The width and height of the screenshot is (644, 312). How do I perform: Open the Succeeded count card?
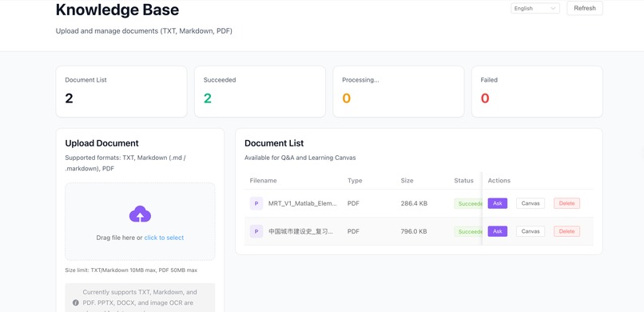click(260, 92)
